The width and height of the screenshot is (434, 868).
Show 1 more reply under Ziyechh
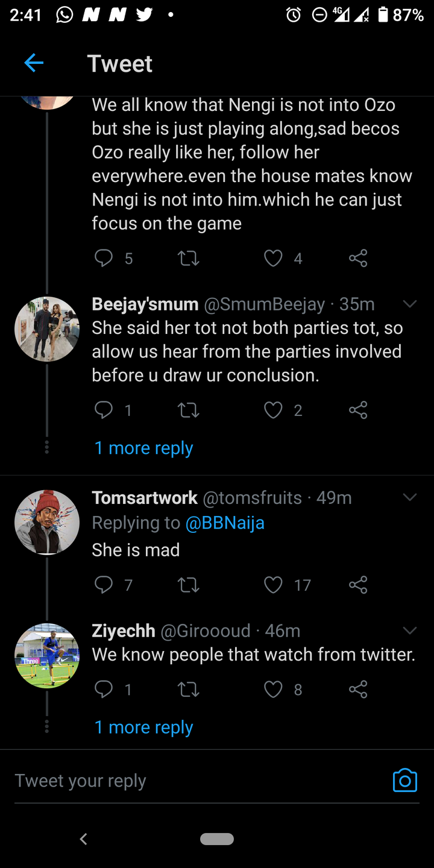click(x=143, y=727)
